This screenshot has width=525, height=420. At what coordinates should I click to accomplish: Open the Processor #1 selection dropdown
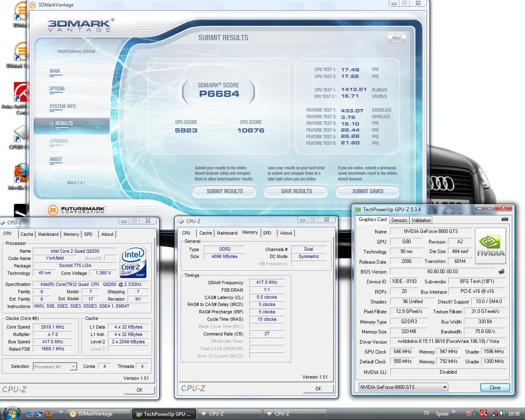point(55,367)
